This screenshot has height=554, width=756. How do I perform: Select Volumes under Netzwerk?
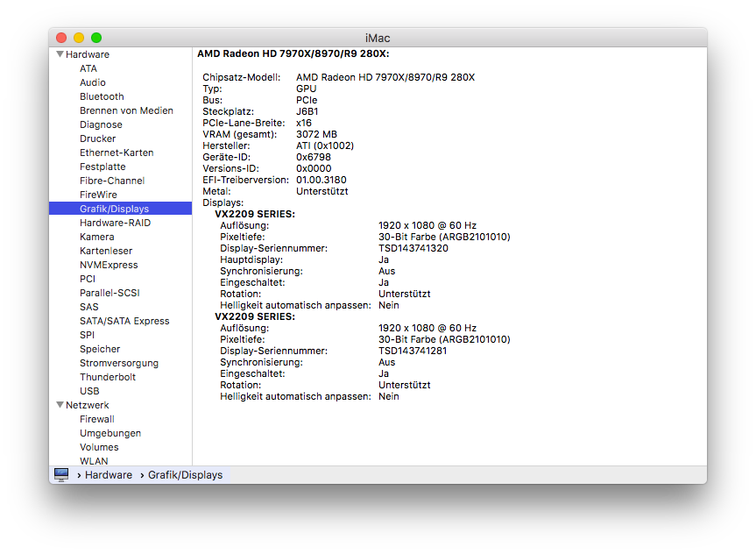99,447
